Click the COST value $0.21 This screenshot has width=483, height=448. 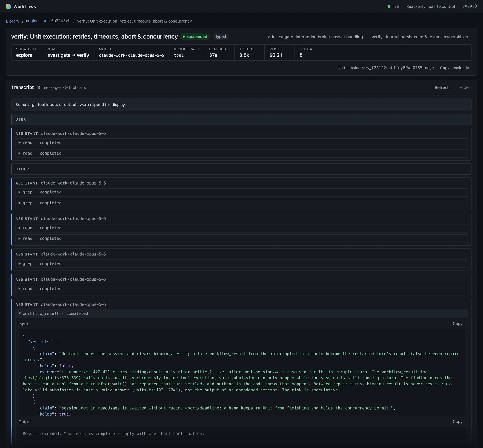click(276, 55)
